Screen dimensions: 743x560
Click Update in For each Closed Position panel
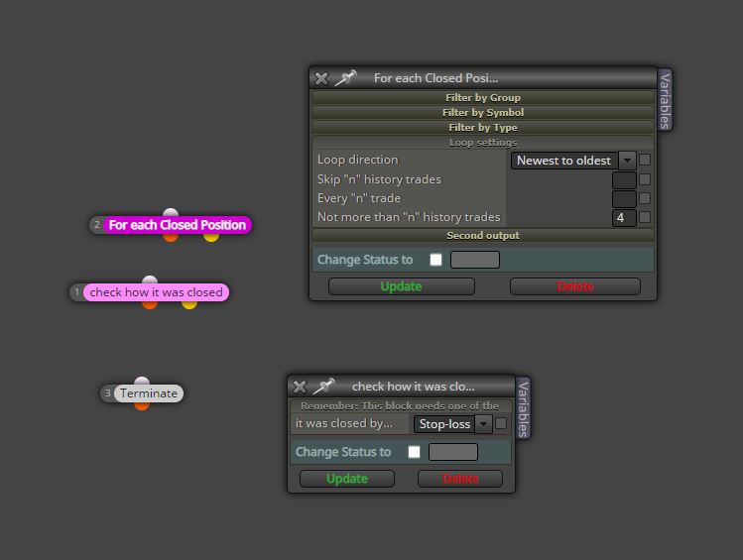coord(402,286)
